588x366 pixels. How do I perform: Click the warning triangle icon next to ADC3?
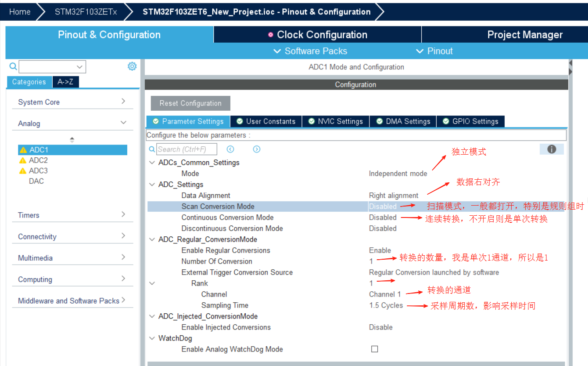23,170
